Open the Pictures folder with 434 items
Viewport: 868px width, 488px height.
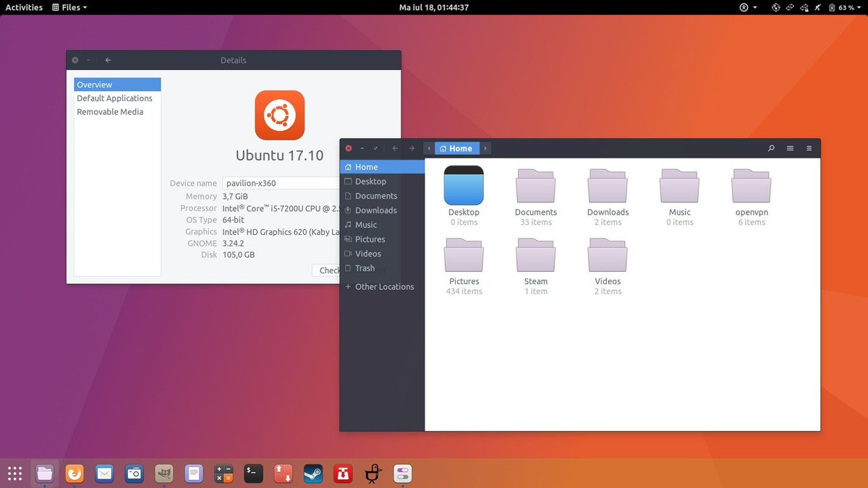coord(464,255)
